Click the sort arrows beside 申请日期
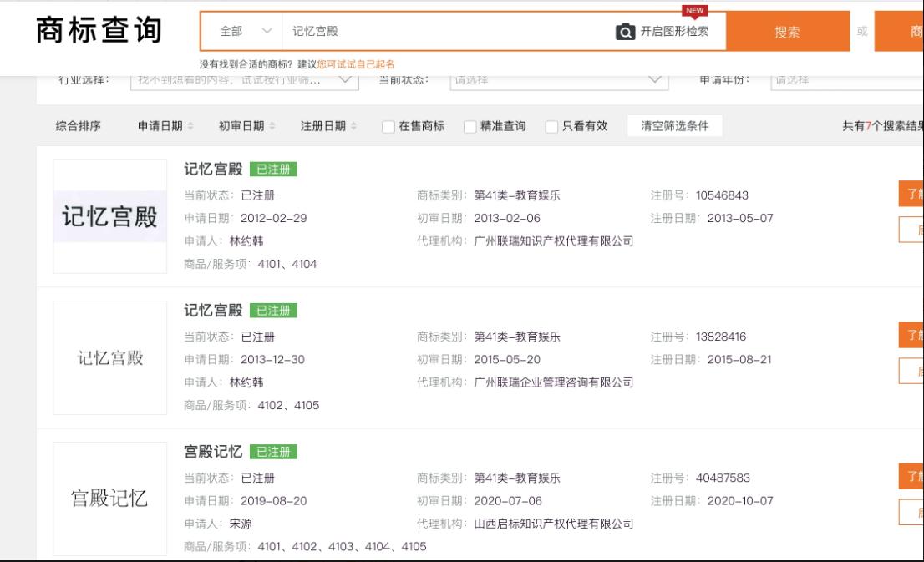924x562 pixels. (x=189, y=126)
